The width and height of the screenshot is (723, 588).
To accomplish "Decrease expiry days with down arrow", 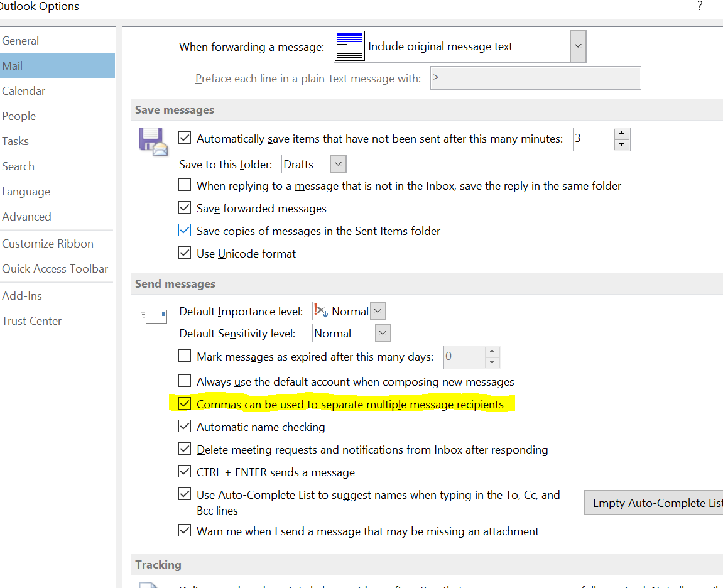I will point(492,362).
